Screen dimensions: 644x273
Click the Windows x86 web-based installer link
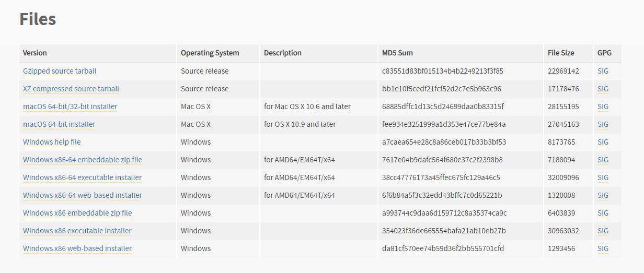(x=77, y=248)
